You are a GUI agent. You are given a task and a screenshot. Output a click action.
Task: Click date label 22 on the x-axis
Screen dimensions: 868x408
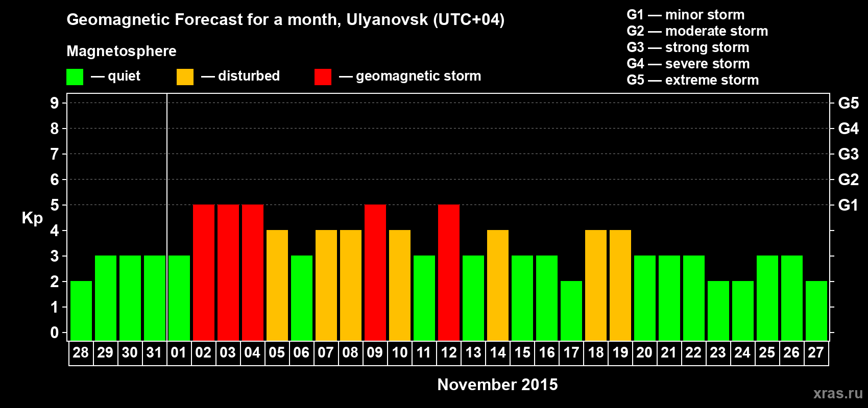(x=693, y=352)
